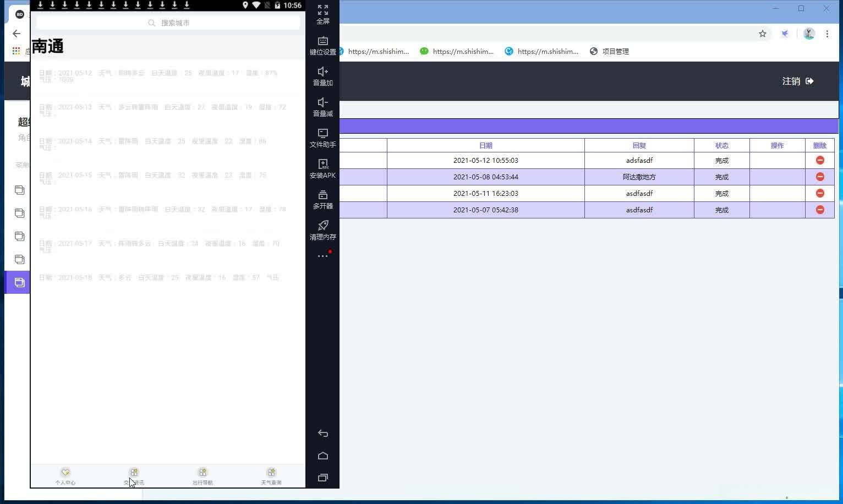Click 清理内存 rocket icon

click(323, 225)
